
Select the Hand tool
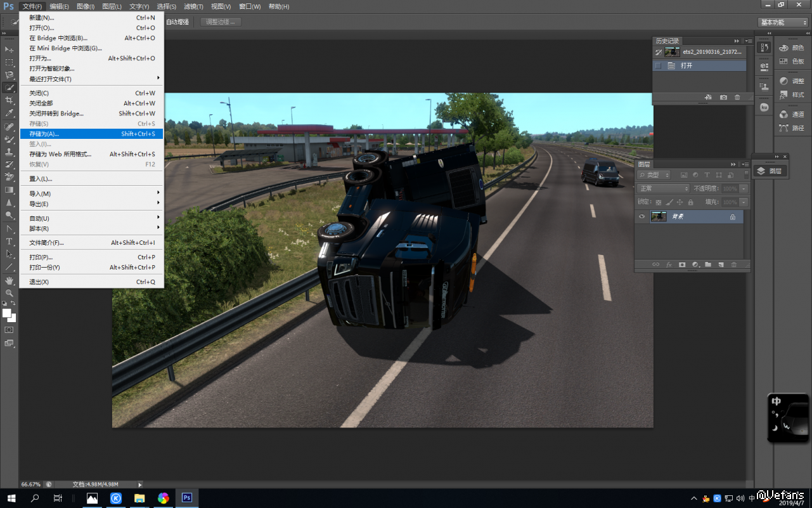[x=9, y=280]
